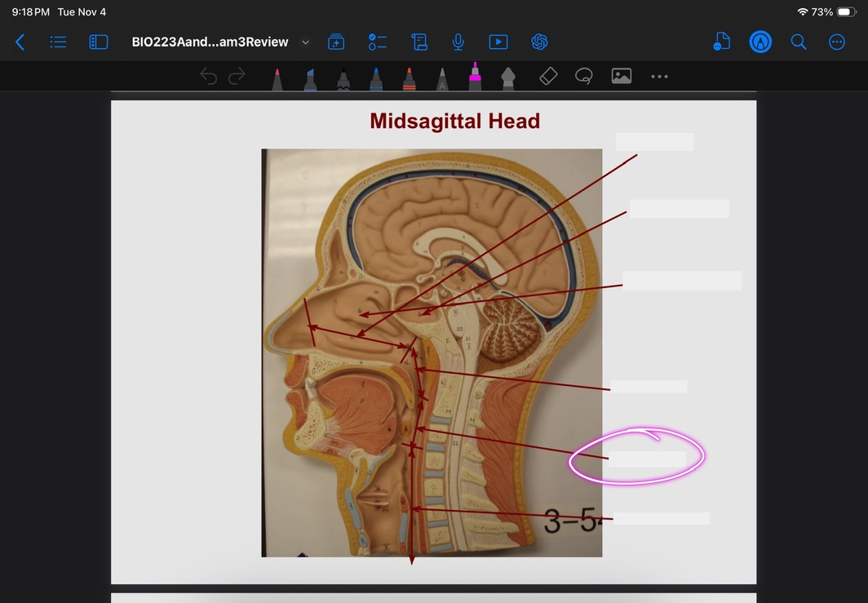The width and height of the screenshot is (868, 603).
Task: Open search with the magnifying glass
Action: [x=799, y=42]
